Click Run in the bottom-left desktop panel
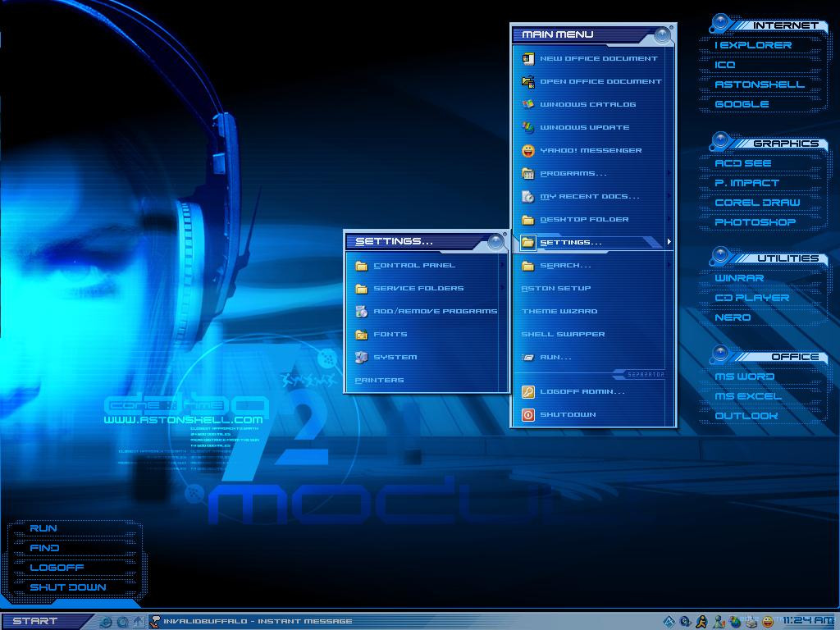840x630 pixels. point(43,529)
